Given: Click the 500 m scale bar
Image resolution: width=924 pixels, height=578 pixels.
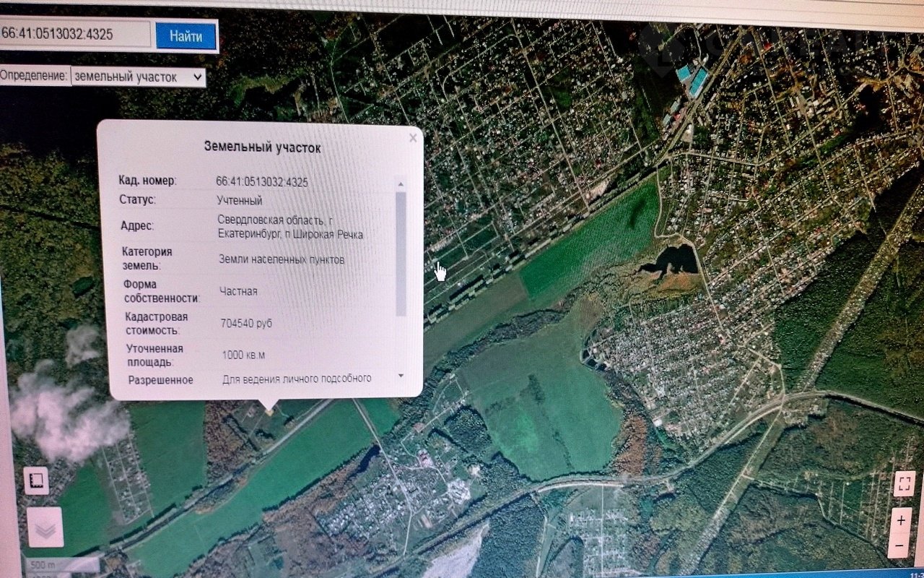Looking at the screenshot, I should coord(61,564).
